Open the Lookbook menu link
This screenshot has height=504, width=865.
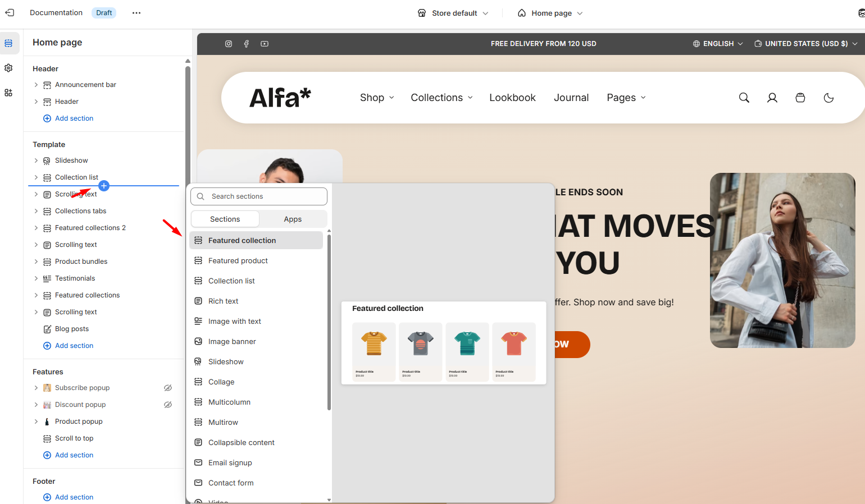pos(512,98)
